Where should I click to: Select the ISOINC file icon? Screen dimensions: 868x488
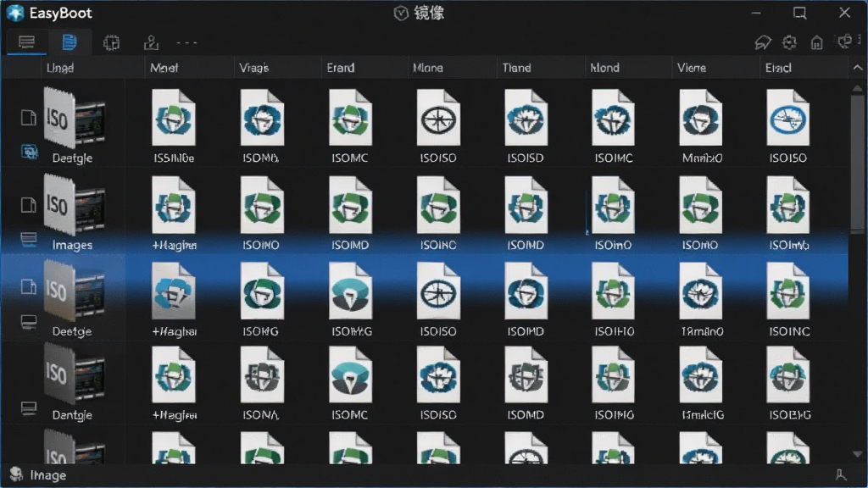pos(788,291)
